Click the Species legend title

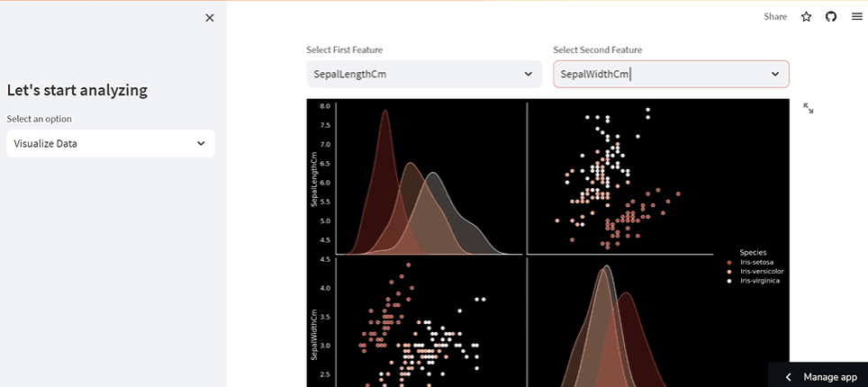753,253
